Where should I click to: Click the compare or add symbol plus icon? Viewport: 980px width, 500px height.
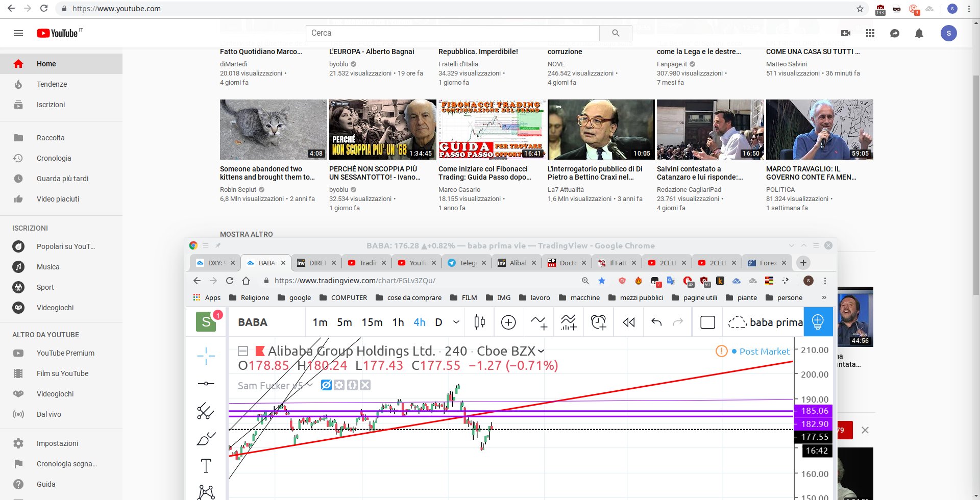click(x=508, y=322)
